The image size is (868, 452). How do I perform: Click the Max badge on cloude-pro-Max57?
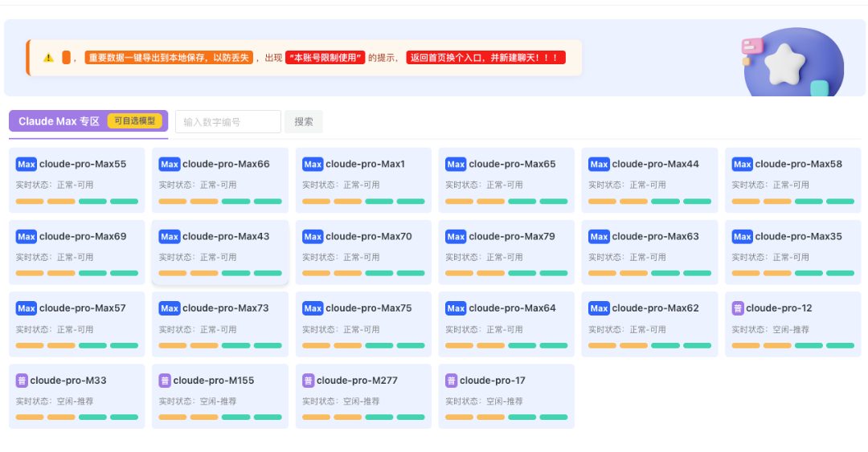click(x=26, y=308)
